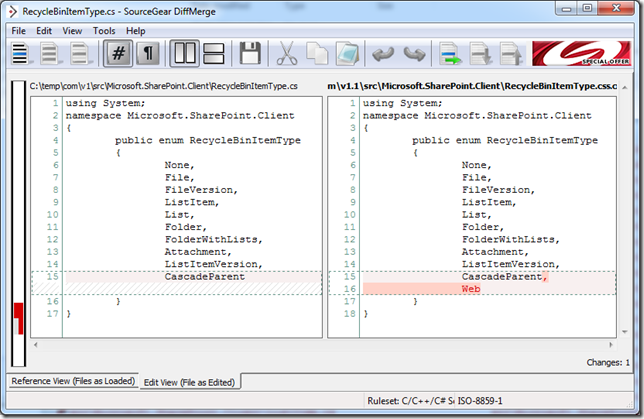The width and height of the screenshot is (644, 419).
Task: Switch to stacked horizontal split layout
Action: pos(214,54)
